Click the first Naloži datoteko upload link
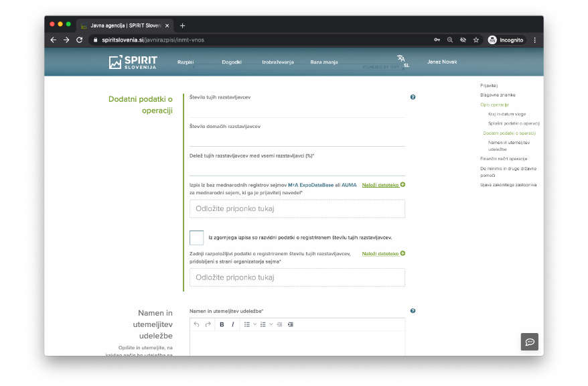588x386 pixels. coord(383,184)
